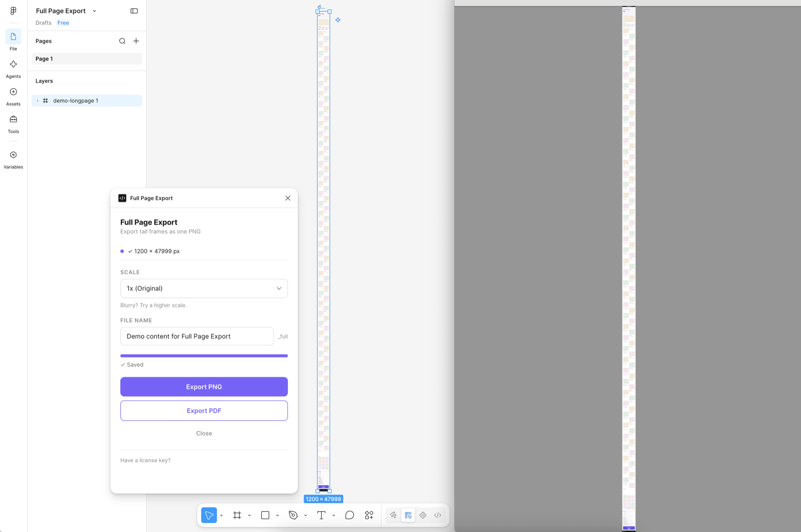Toggle the sidebar collapse icon
The height and width of the screenshot is (532, 801).
point(134,11)
